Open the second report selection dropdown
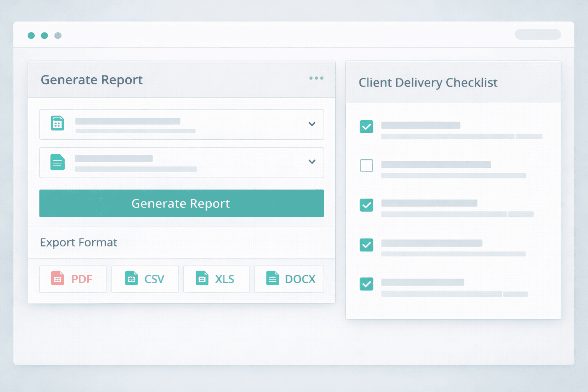The width and height of the screenshot is (588, 392). pyautogui.click(x=312, y=162)
